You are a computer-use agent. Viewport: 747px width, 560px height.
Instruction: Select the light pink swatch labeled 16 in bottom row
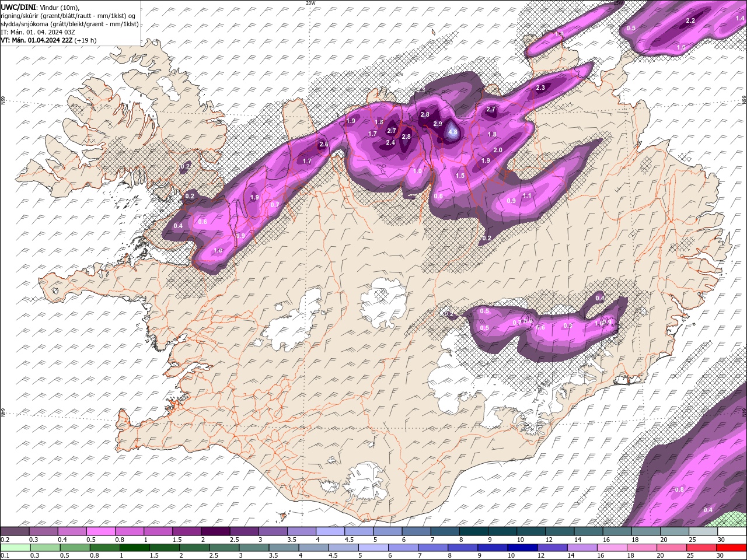(x=612, y=548)
